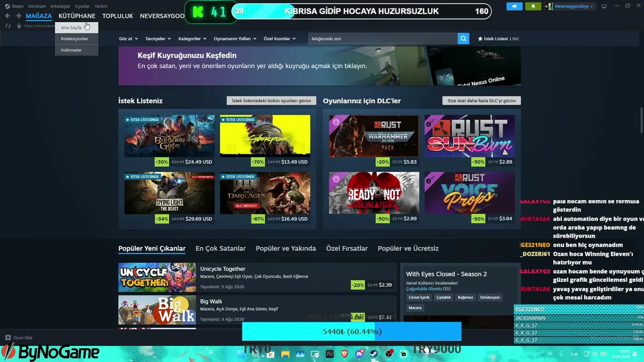Open the Arkadaşlar menu

pyautogui.click(x=60, y=6)
